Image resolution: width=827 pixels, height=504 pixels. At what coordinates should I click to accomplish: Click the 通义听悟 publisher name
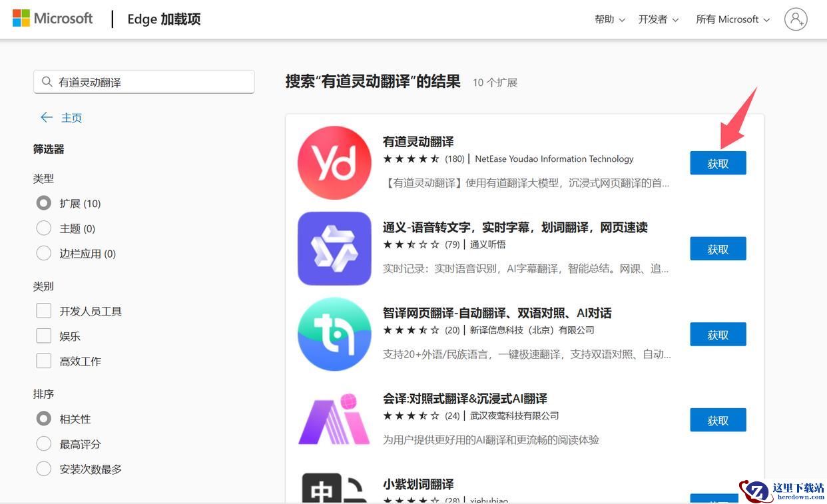(487, 244)
